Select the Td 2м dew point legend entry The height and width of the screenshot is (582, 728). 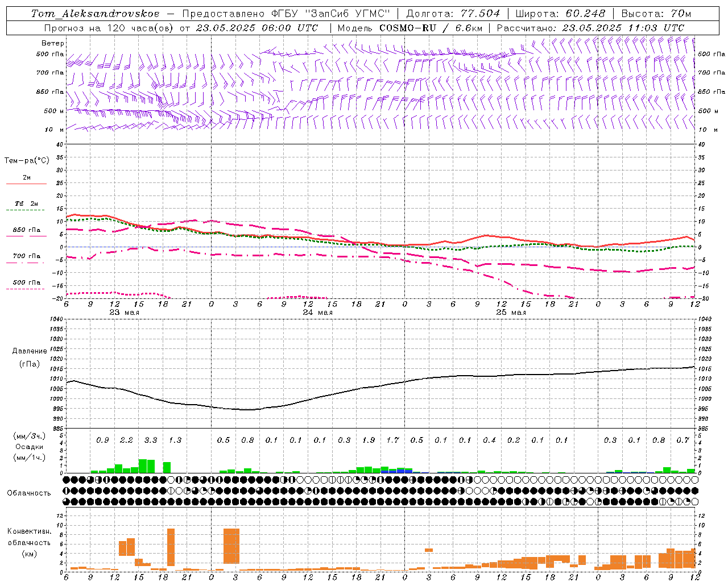(26, 203)
